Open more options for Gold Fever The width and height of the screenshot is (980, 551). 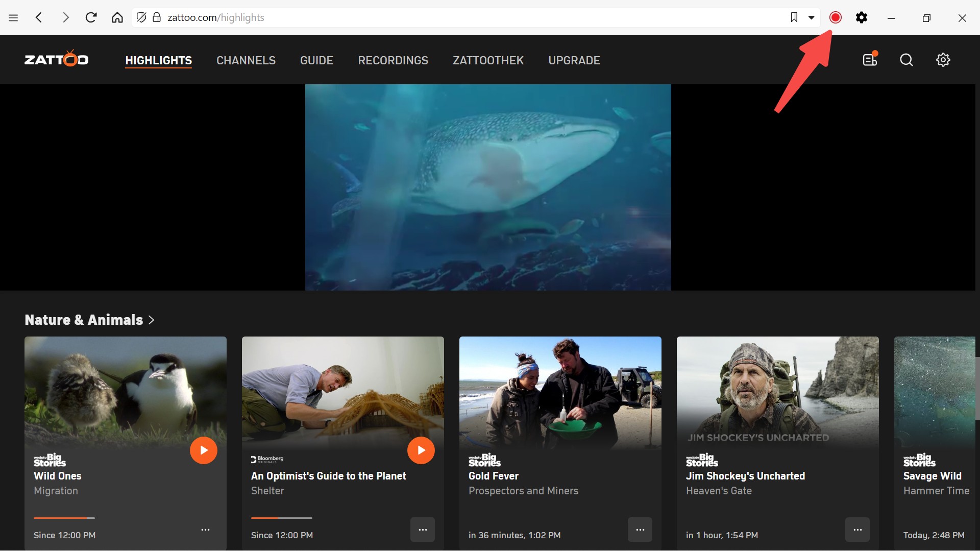[x=640, y=530]
